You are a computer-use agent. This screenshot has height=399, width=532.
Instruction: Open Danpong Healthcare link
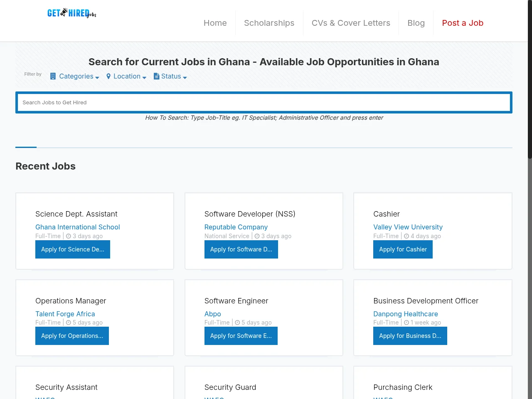tap(406, 314)
